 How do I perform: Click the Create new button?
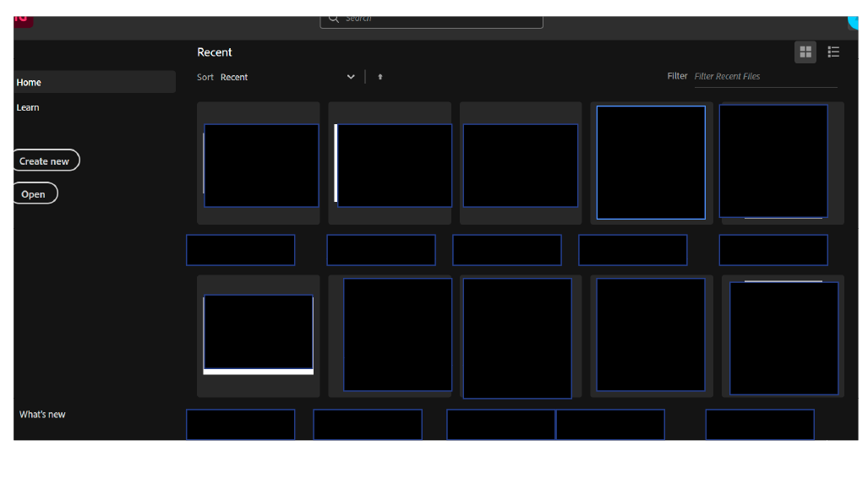(46, 160)
